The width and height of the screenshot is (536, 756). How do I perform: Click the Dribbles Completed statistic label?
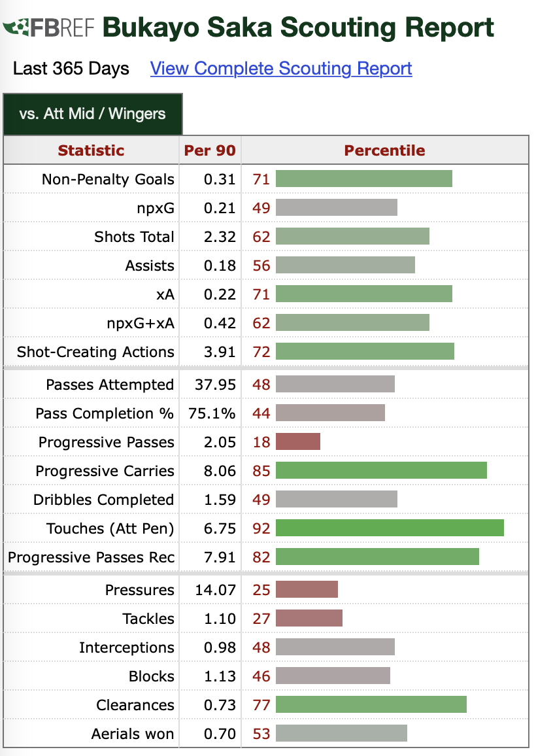[x=104, y=500]
